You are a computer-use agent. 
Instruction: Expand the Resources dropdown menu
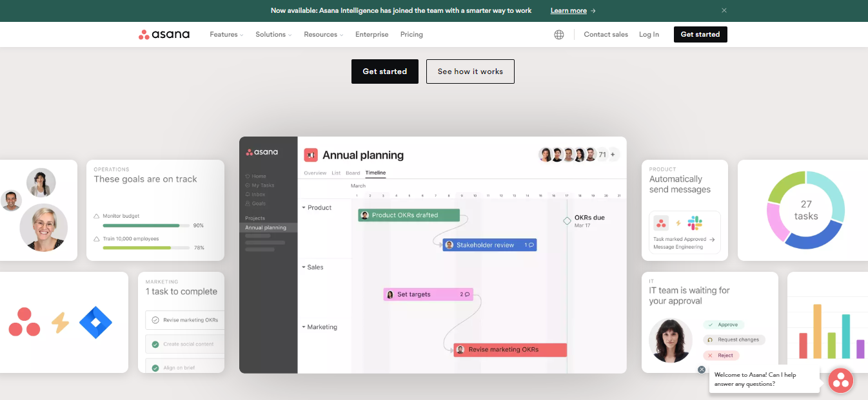tap(324, 35)
